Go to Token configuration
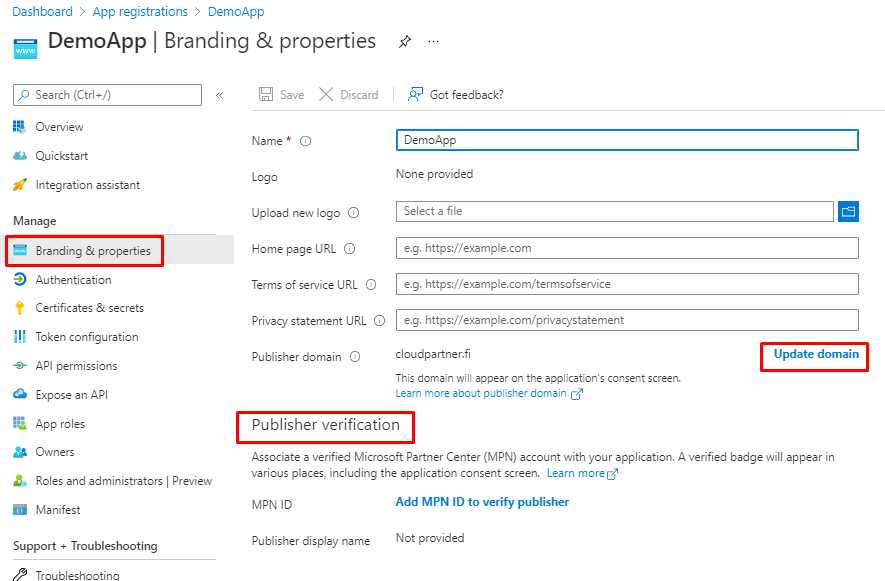Viewport: 885px width, 581px height. pyautogui.click(x=86, y=337)
